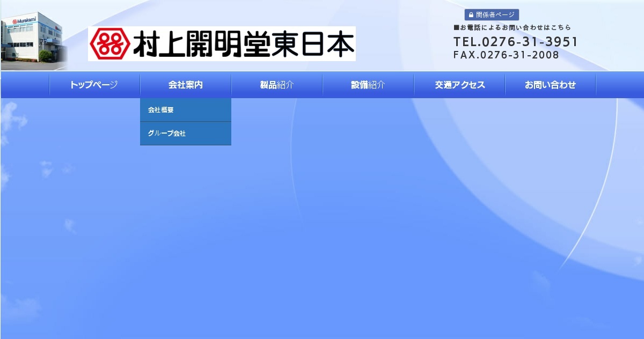644x339 pixels.
Task: Go to トップページ in the navigation bar
Action: pos(94,85)
